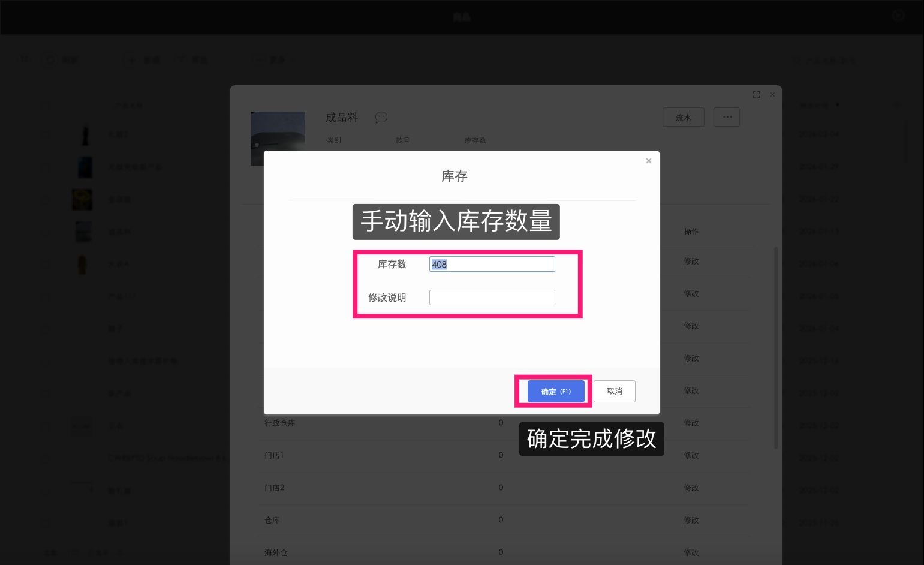Open the comment bubble icon beside 成品料
Image resolution: width=924 pixels, height=565 pixels.
click(x=381, y=118)
